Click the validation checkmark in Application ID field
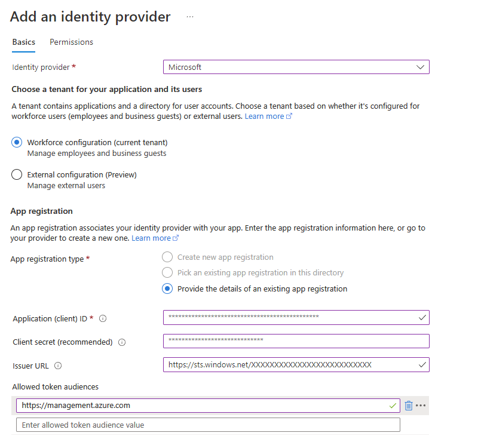 [x=422, y=317]
